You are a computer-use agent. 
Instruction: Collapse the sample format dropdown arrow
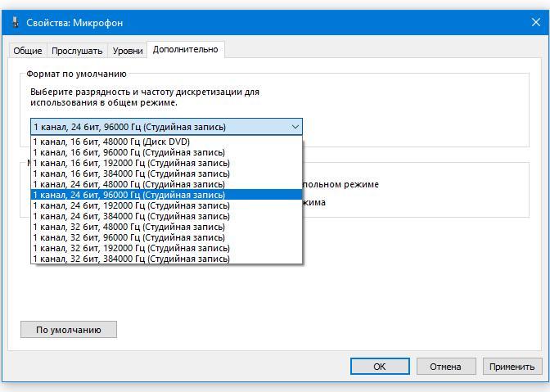(295, 127)
